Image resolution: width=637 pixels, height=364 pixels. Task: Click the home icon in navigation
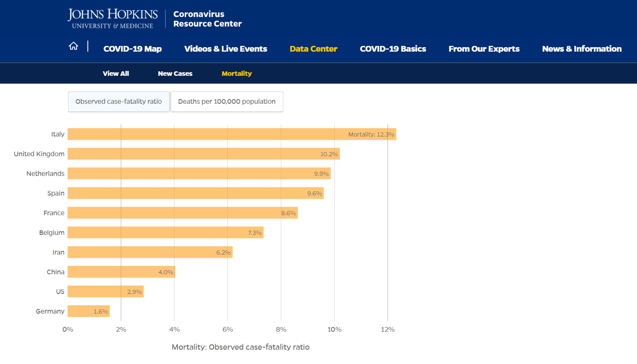(73, 46)
